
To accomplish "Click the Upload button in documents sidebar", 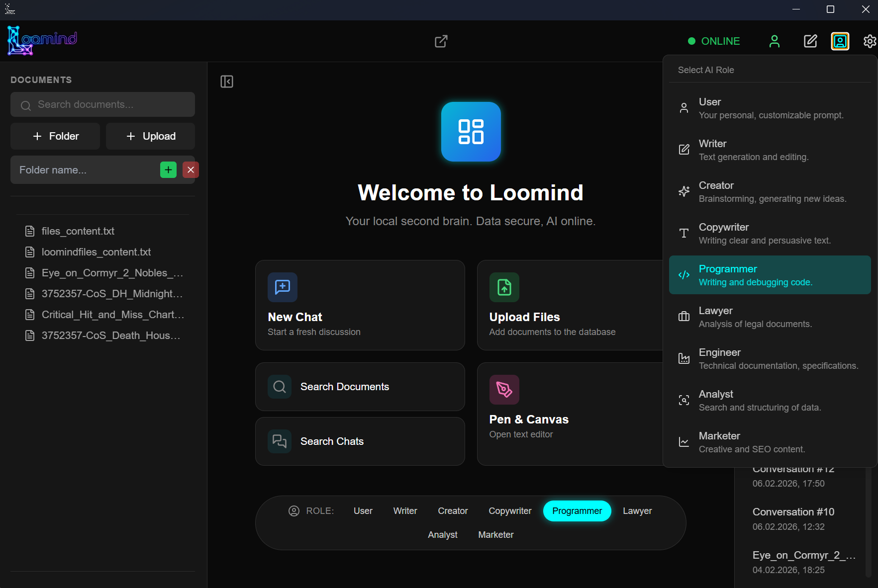I will [x=150, y=136].
